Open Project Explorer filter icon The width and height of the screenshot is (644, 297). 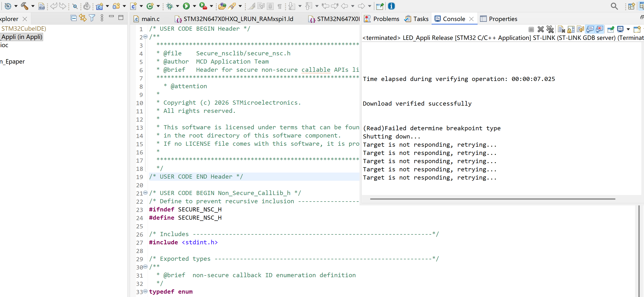coord(92,18)
